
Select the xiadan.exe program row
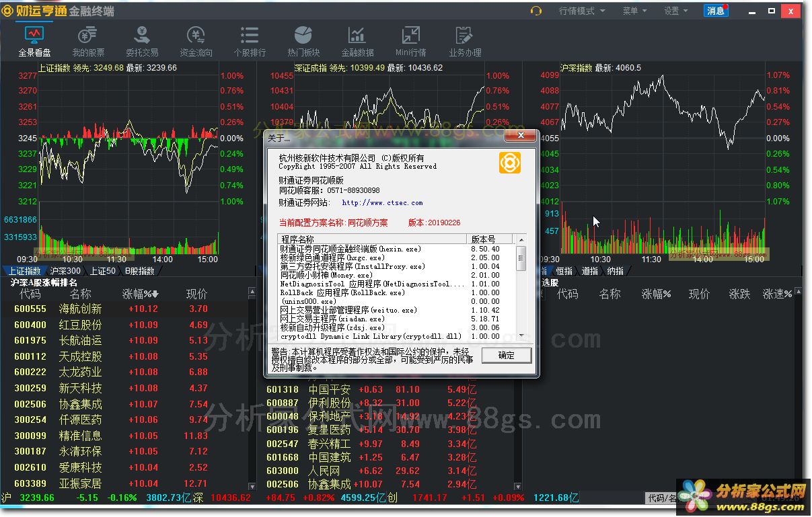[x=396, y=319]
